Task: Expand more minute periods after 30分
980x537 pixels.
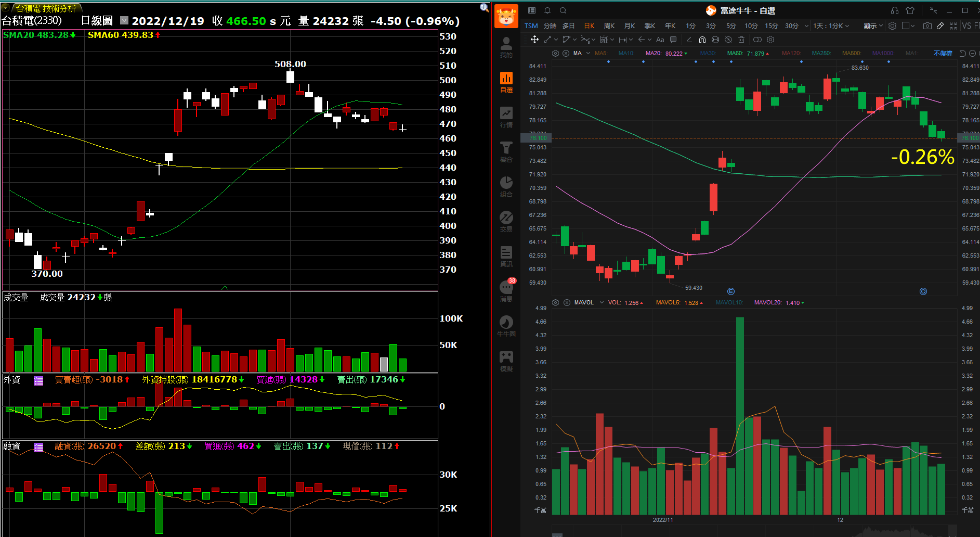Action: tap(806, 25)
